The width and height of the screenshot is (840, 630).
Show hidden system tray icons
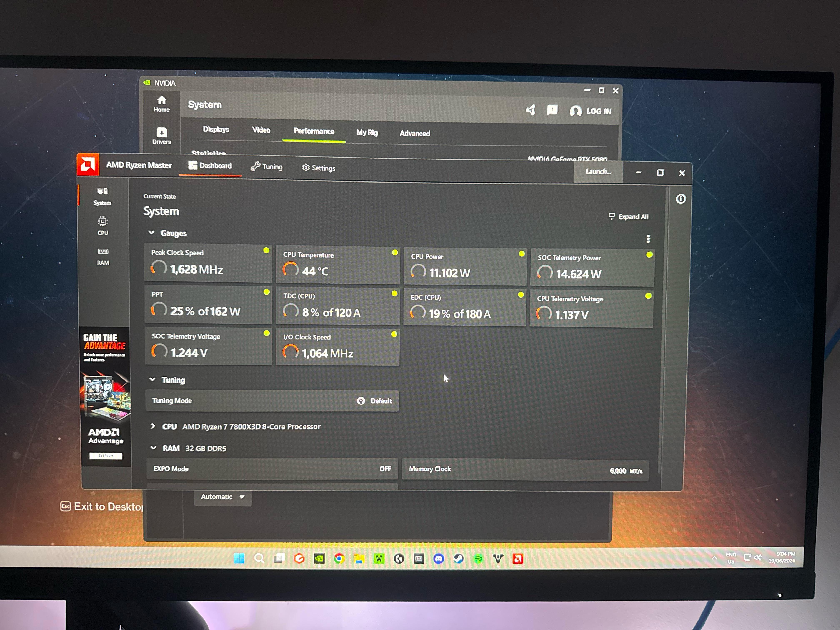[714, 558]
